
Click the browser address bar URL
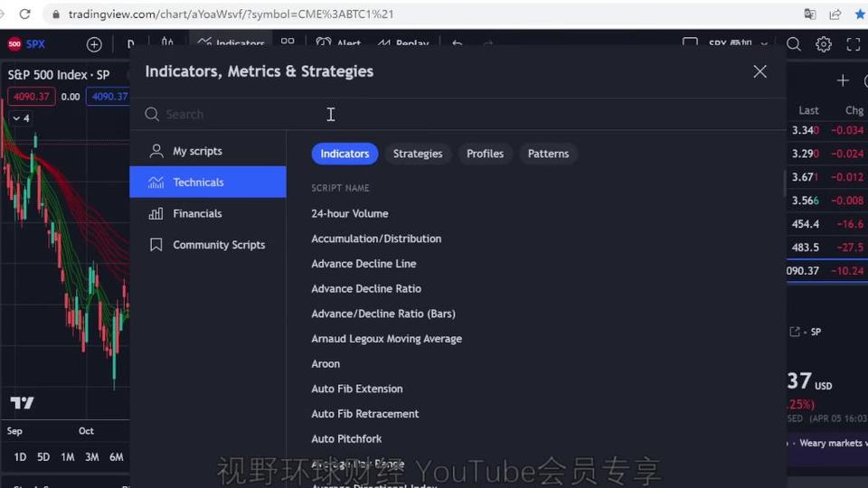click(231, 14)
